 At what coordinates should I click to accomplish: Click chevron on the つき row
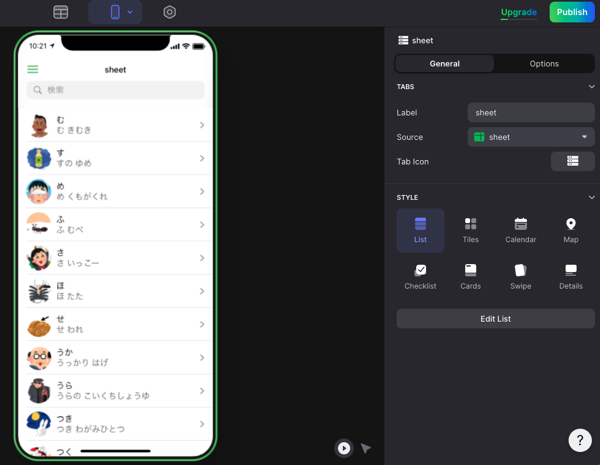click(x=202, y=424)
